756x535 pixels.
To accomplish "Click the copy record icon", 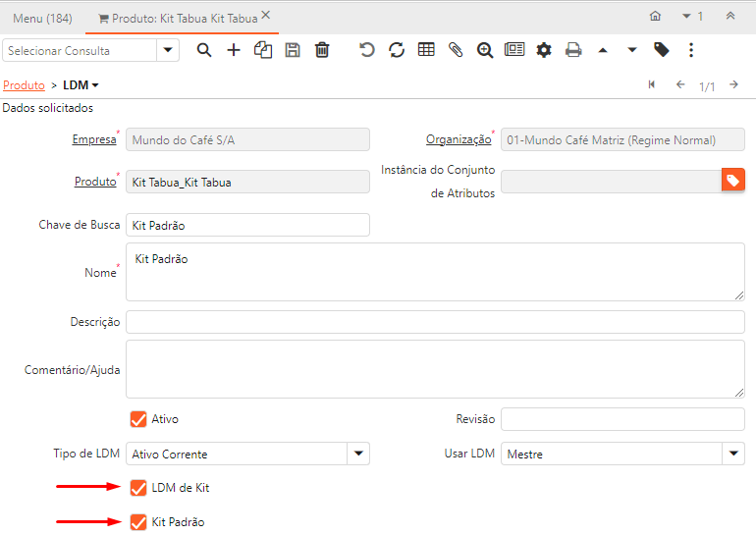I will pos(263,50).
